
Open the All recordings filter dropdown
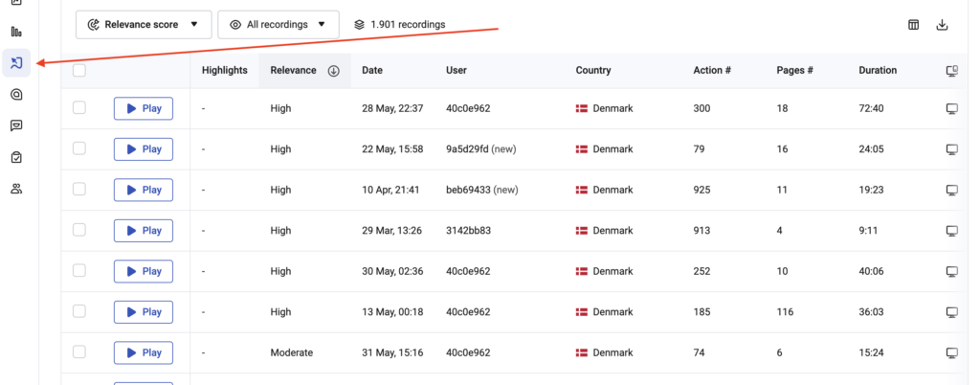point(278,25)
